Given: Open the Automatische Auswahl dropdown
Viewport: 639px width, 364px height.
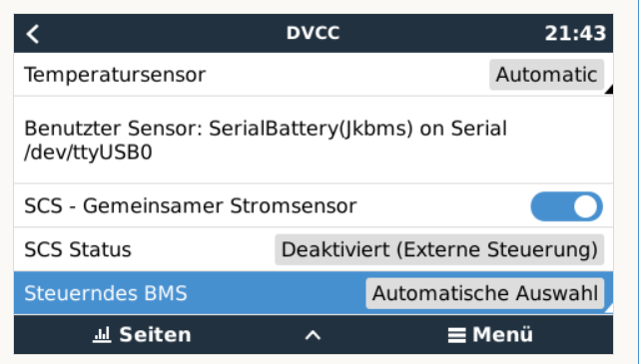Looking at the screenshot, I should pos(485,293).
